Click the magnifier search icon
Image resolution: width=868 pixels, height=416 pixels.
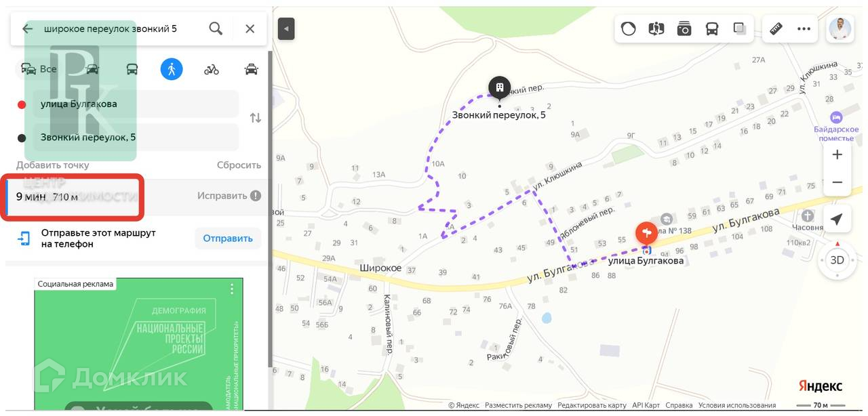point(216,28)
